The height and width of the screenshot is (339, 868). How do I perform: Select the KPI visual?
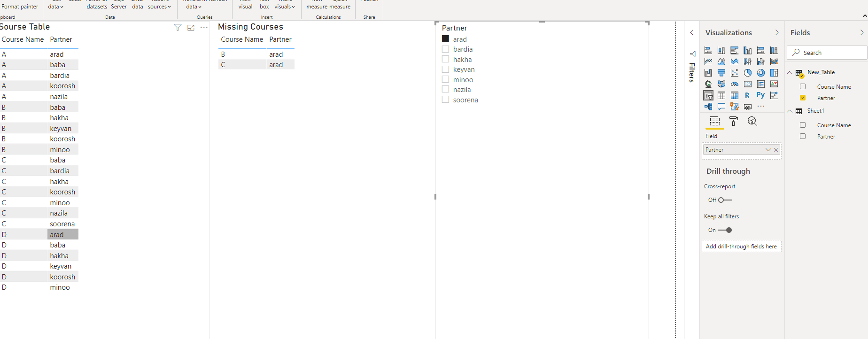pos(774,84)
